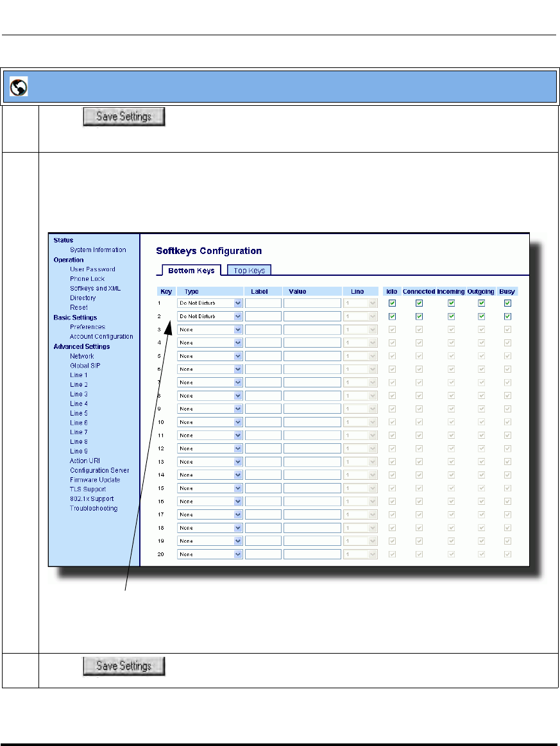
Task: Click the lower Save Settings button
Action: tap(124, 666)
